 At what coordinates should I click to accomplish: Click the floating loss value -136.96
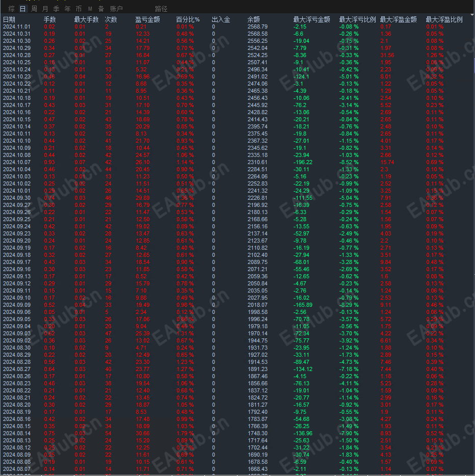(x=303, y=434)
